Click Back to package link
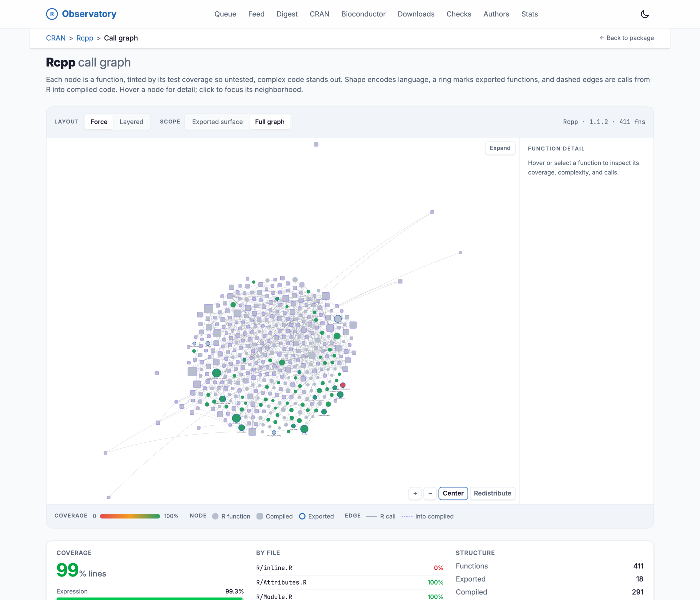 (627, 38)
